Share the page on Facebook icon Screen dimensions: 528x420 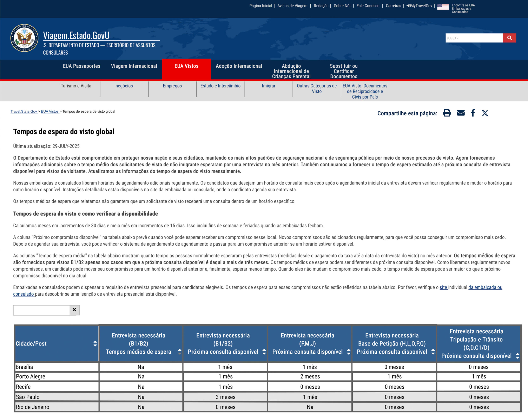point(473,113)
